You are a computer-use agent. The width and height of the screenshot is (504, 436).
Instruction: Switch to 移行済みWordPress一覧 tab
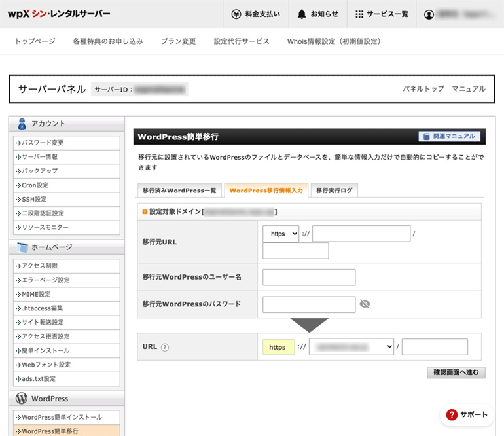(179, 191)
